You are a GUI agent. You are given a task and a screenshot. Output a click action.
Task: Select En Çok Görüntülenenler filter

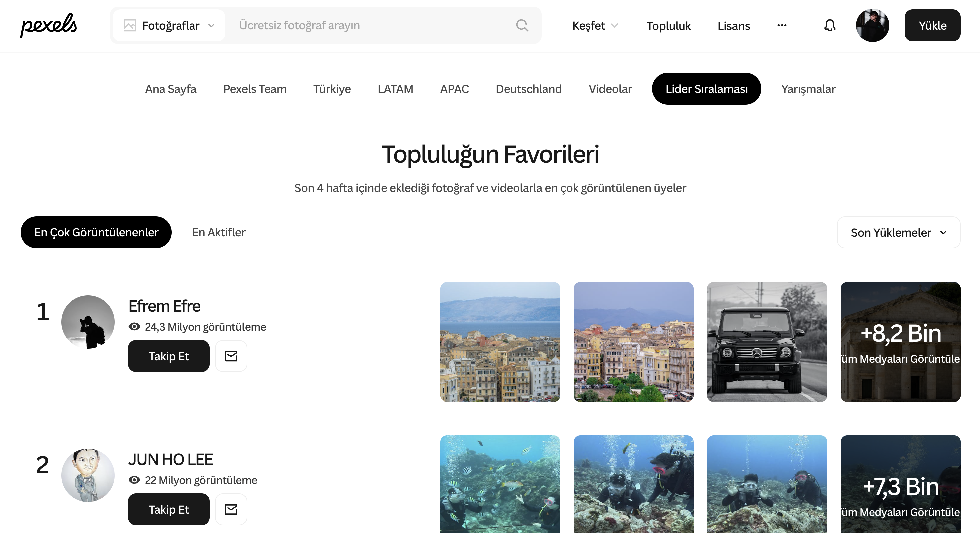(x=96, y=232)
